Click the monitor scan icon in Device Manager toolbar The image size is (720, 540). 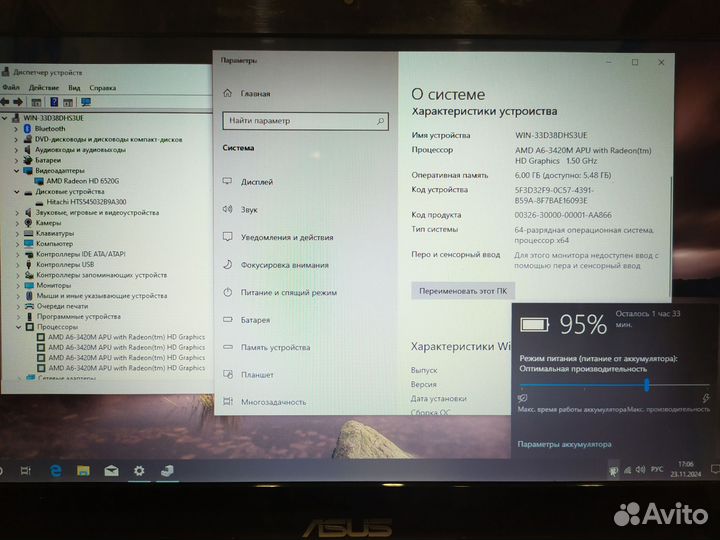(x=85, y=102)
